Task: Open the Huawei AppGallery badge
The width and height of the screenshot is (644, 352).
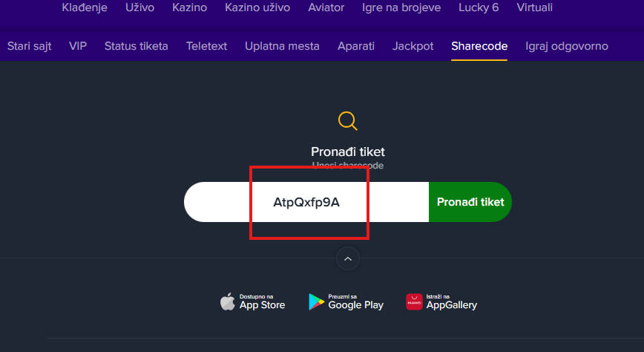Action: pos(441,302)
